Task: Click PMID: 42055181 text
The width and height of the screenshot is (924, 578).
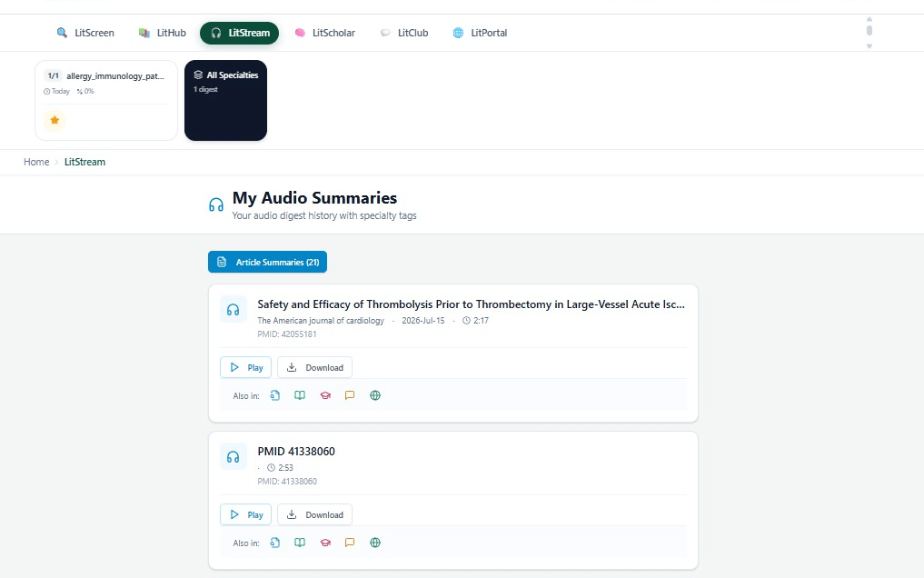Action: pyautogui.click(x=287, y=334)
